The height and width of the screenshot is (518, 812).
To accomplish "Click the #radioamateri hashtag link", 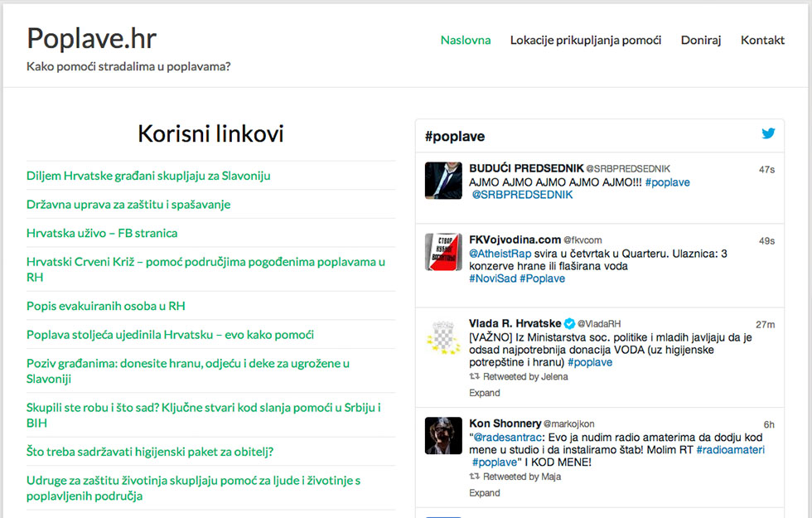I will (730, 449).
